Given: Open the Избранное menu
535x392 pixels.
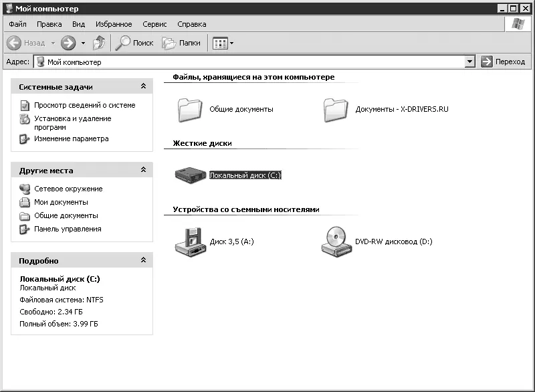Looking at the screenshot, I should [114, 24].
